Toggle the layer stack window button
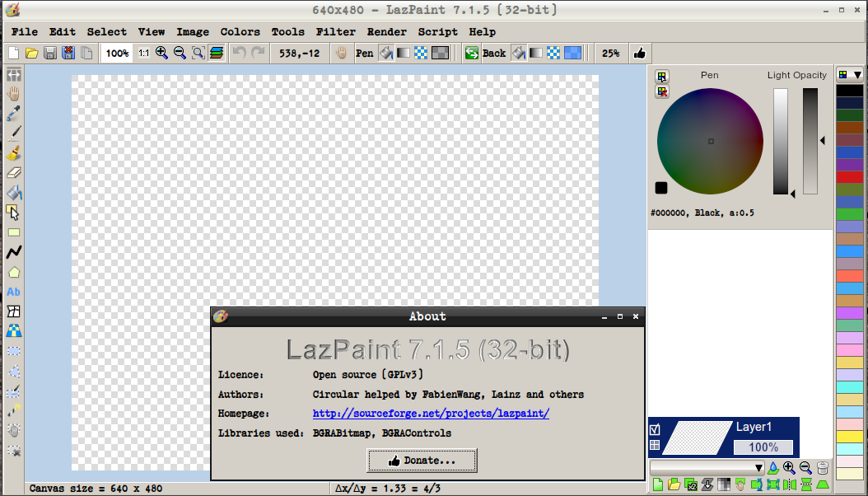This screenshot has width=868, height=496. click(217, 53)
